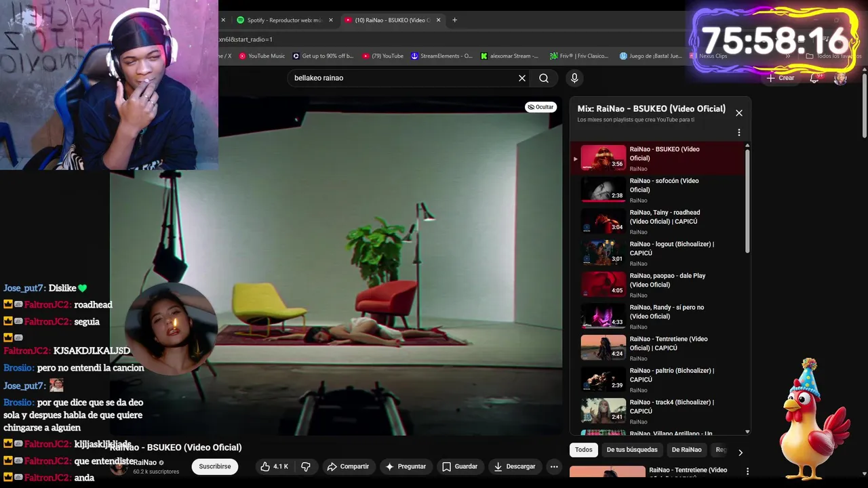Play RaiNao - paltrío (Bichoalizer)
Screen dimensions: 868x488
(x=658, y=380)
